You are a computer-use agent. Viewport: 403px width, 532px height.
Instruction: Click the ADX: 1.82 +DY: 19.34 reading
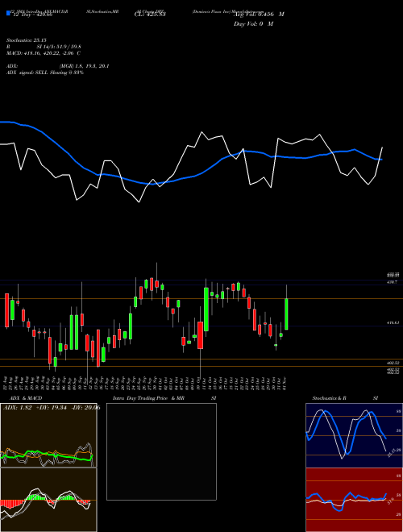(52, 408)
